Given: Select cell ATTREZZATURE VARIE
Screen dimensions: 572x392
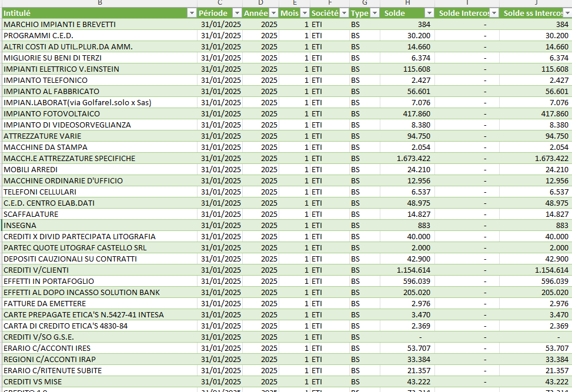Looking at the screenshot, I should (x=99, y=136).
